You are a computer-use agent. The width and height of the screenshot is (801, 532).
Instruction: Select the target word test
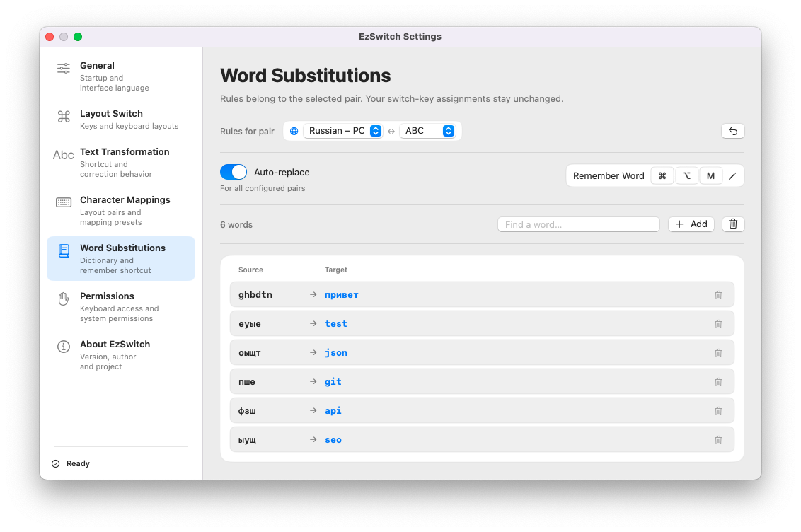(x=336, y=324)
